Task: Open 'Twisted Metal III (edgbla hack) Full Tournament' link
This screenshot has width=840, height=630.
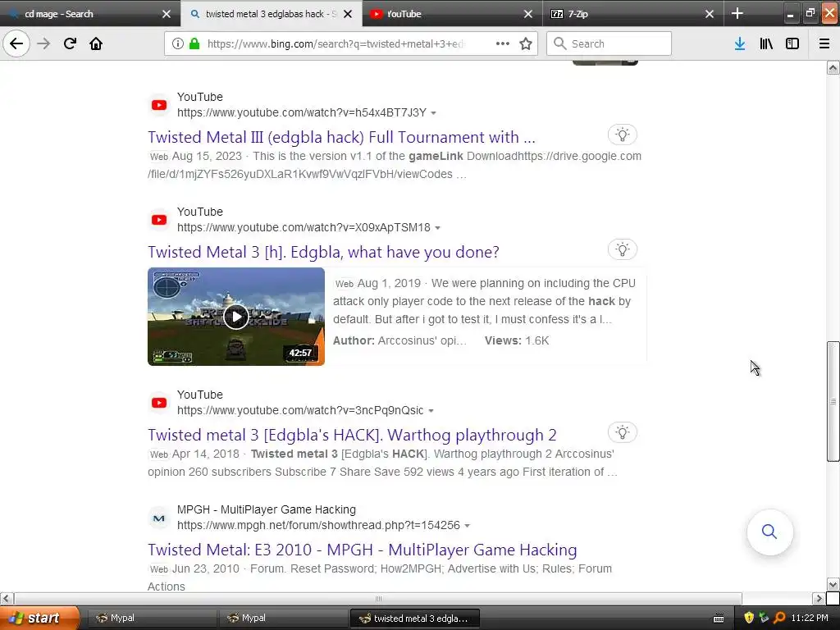Action: (341, 137)
